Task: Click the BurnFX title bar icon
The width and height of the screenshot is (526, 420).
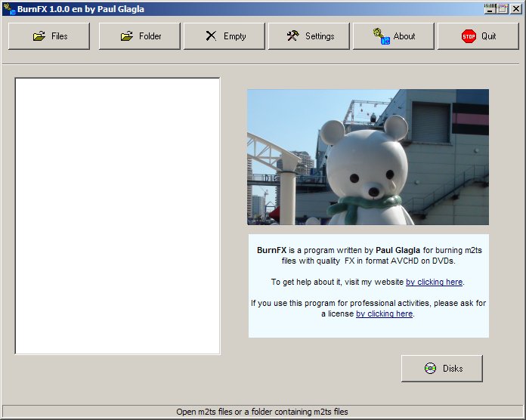Action: point(9,9)
